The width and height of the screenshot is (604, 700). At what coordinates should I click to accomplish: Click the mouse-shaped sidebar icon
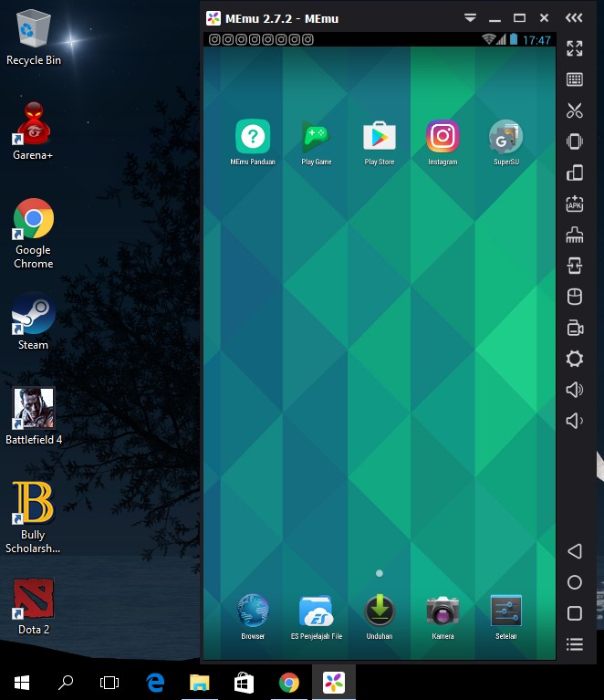[x=575, y=297]
